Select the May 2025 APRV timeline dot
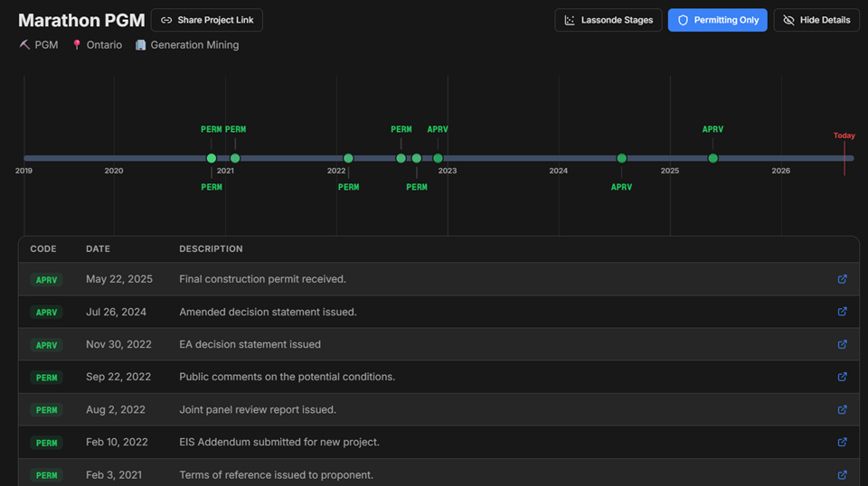The height and width of the screenshot is (486, 868). coord(713,158)
